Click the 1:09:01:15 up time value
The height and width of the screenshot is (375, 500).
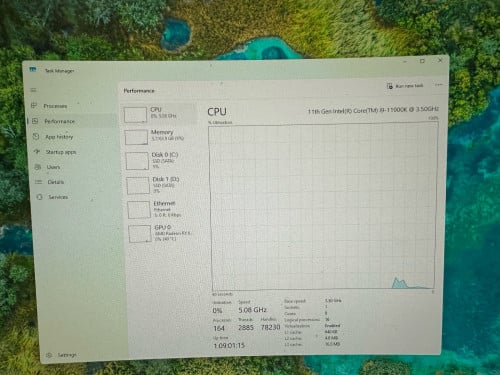[229, 345]
